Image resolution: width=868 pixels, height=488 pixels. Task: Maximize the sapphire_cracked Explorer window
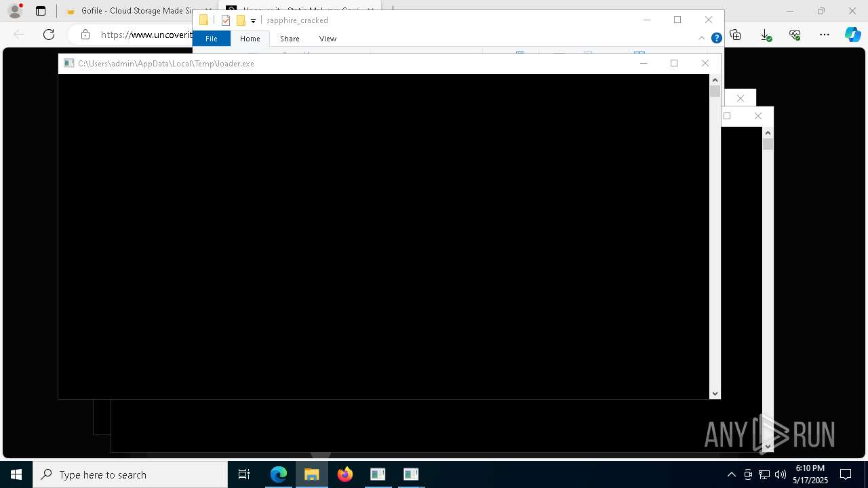677,20
